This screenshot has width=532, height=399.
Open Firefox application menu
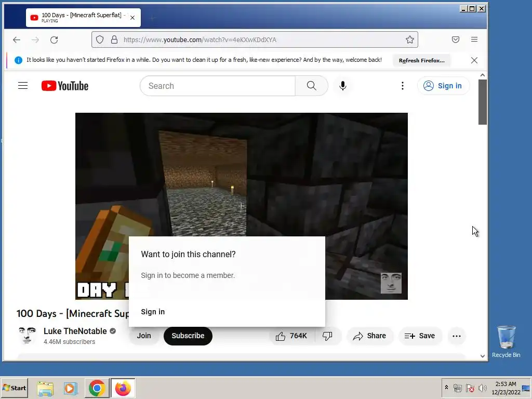[474, 39]
